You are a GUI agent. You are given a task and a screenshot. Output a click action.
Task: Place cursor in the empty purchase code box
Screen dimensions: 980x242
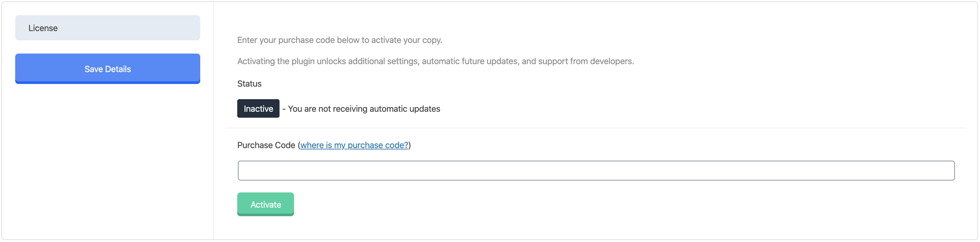coord(596,171)
